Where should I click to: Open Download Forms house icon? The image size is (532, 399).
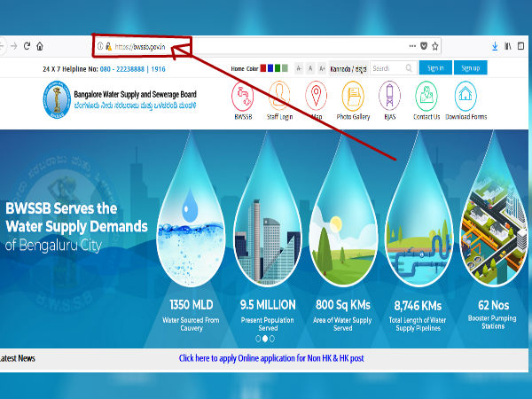tap(465, 96)
